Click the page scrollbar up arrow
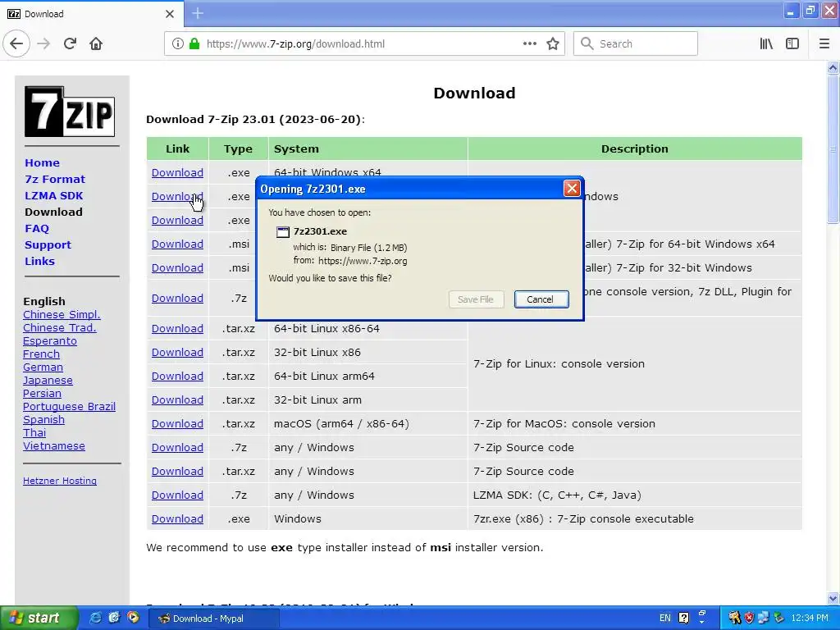 point(833,67)
